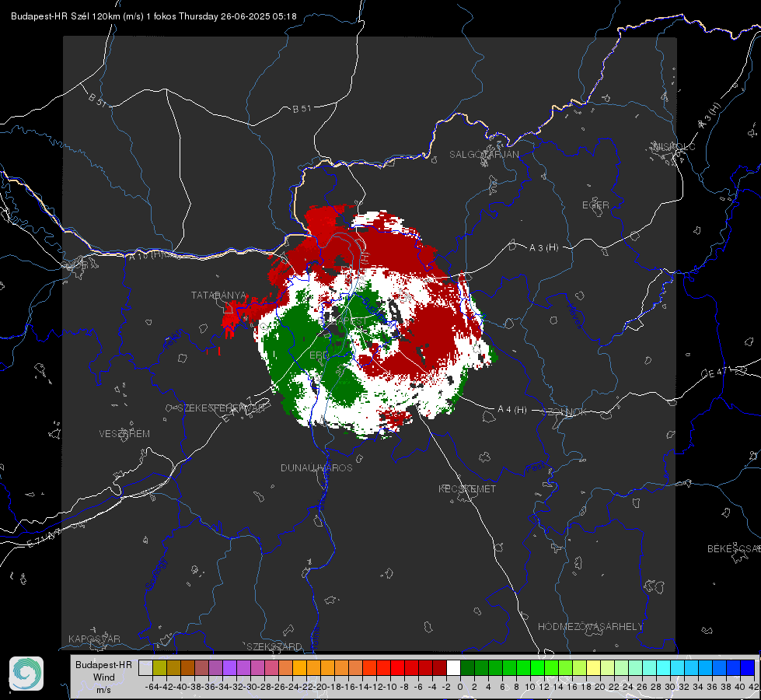
Task: Click the '-64' value on the legend scale
Action: (x=152, y=687)
